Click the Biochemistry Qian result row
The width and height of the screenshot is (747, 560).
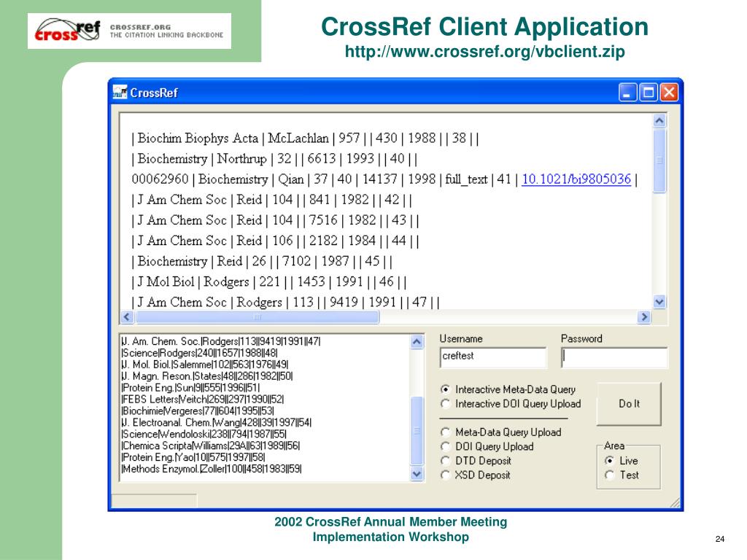tap(384, 179)
